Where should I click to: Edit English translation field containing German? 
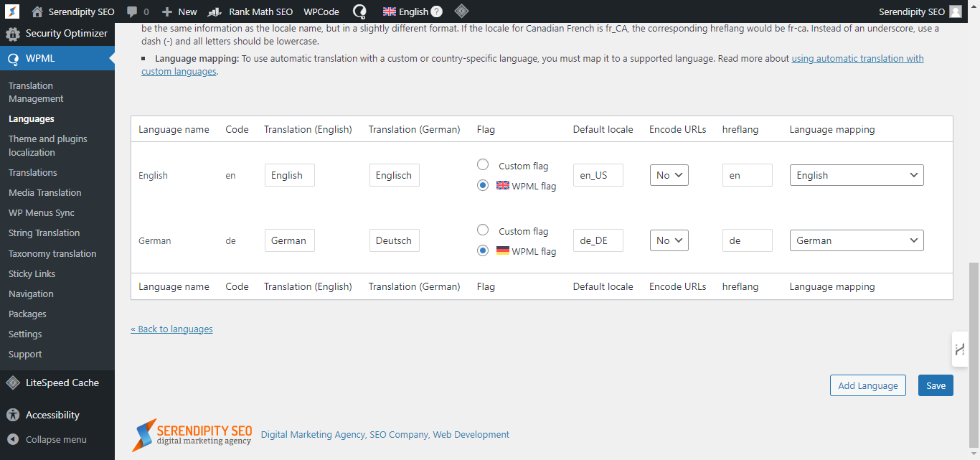290,240
